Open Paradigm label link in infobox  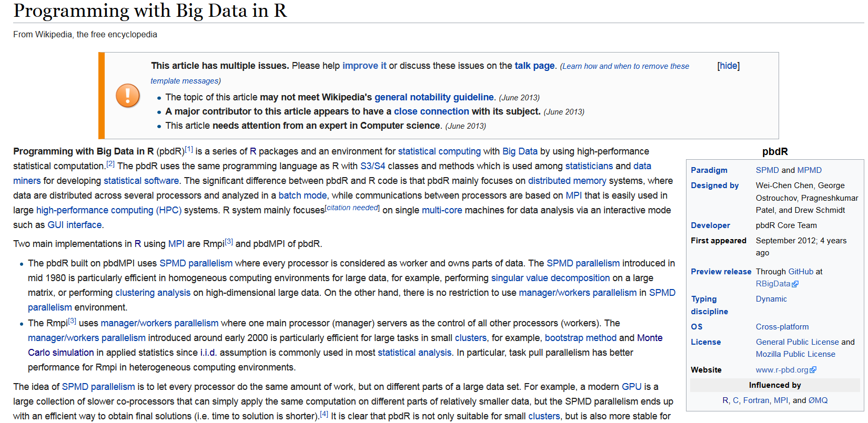[709, 170]
